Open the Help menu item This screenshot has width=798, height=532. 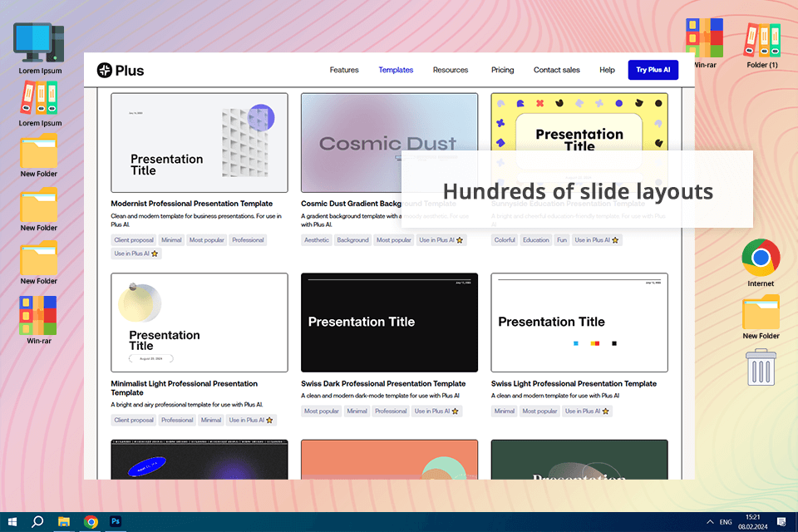pos(607,70)
